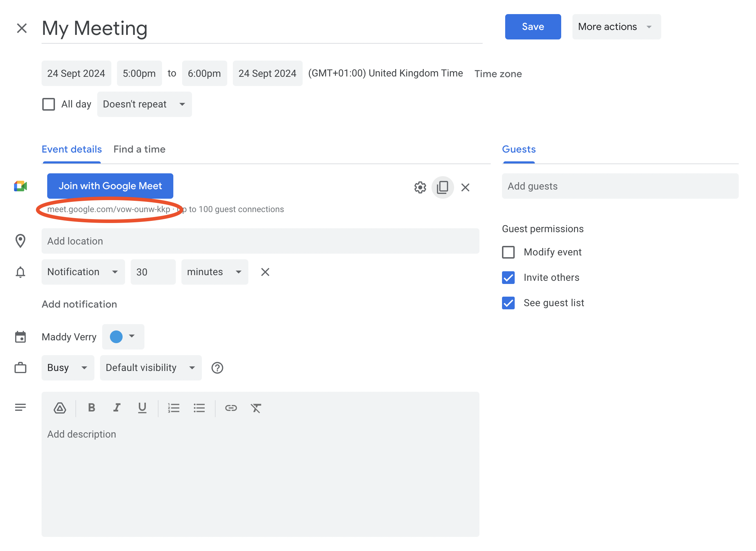Click the location pin icon
Screen dimensions: 756x551
click(x=20, y=241)
